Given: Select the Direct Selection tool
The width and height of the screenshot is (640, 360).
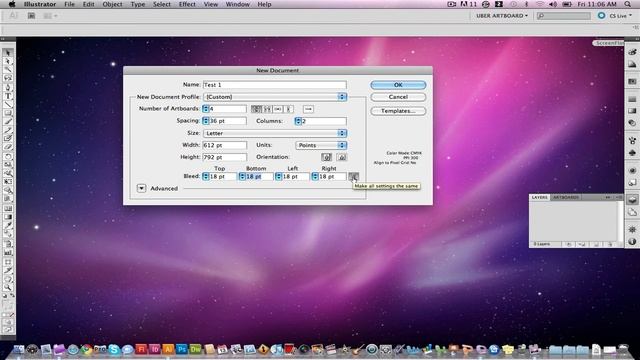Looking at the screenshot, I should 8,61.
